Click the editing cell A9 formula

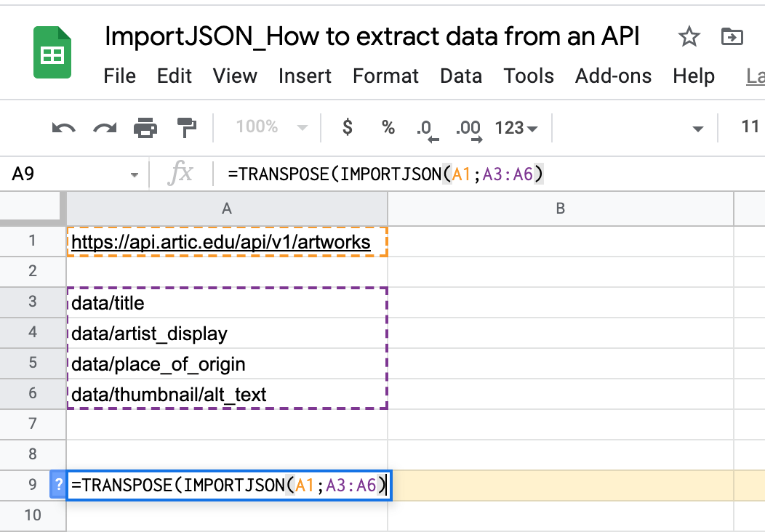click(229, 485)
